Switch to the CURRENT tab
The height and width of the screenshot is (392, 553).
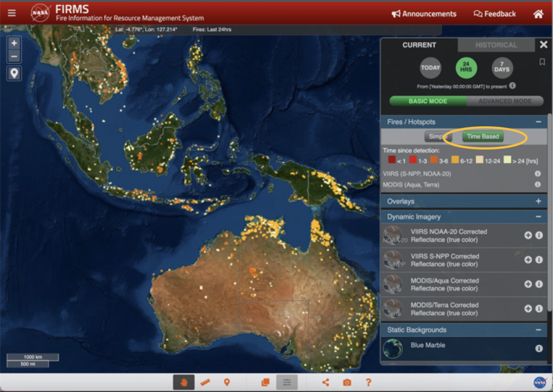pyautogui.click(x=419, y=45)
